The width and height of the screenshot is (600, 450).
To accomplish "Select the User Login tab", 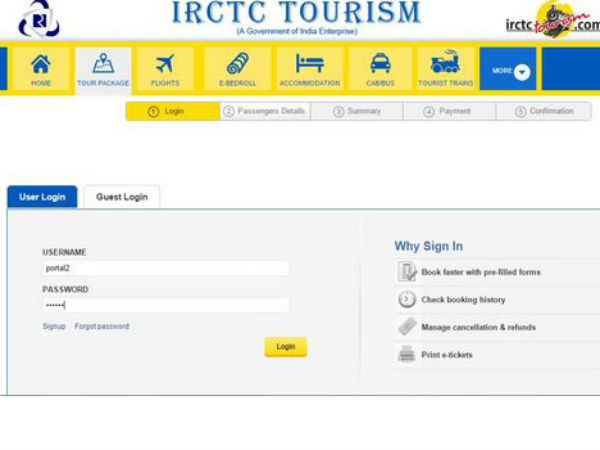I will coord(42,197).
